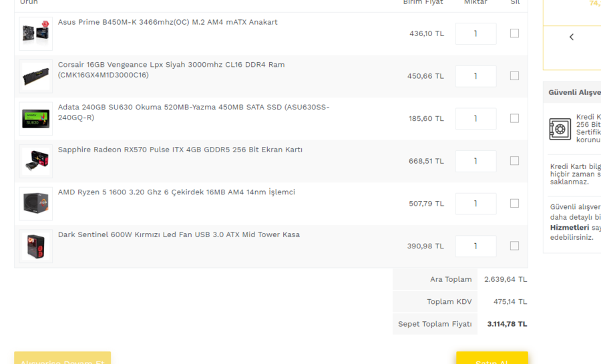The width and height of the screenshot is (601, 364).
Task: Click quantity field for Asus Prime B450M-K
Action: pos(475,33)
